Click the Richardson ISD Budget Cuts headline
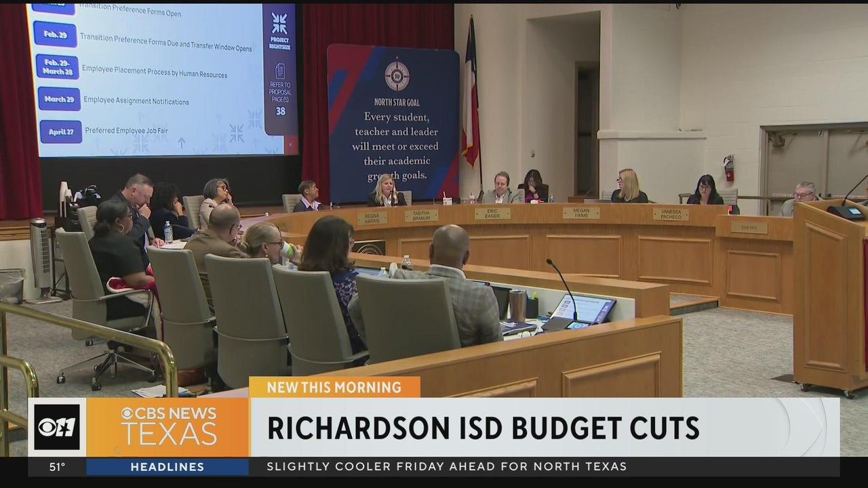Screen dimensions: 868x488 pos(483,428)
